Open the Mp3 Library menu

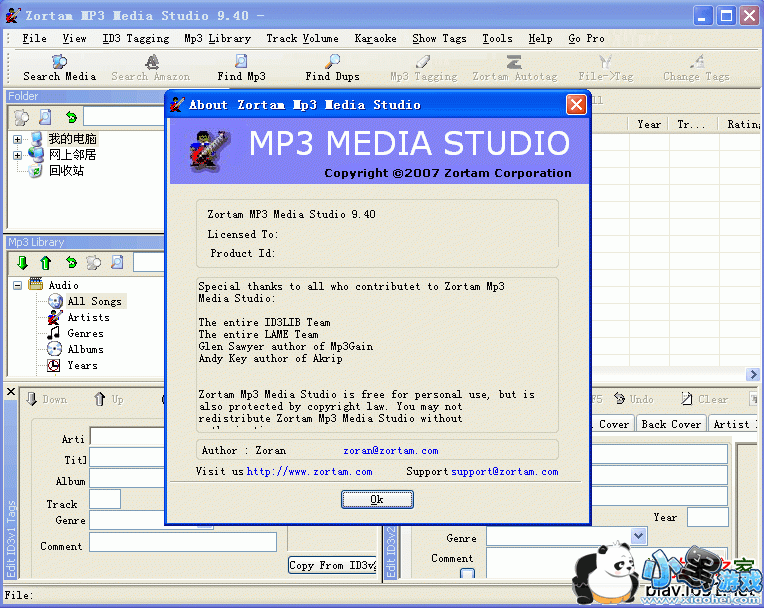click(217, 38)
